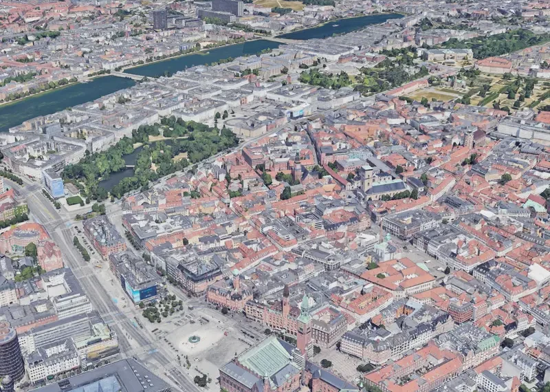Select the cylindrical dark tower building

click(10, 352)
